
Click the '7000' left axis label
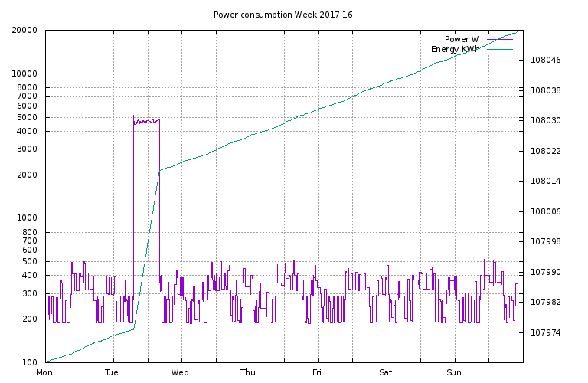pos(27,96)
